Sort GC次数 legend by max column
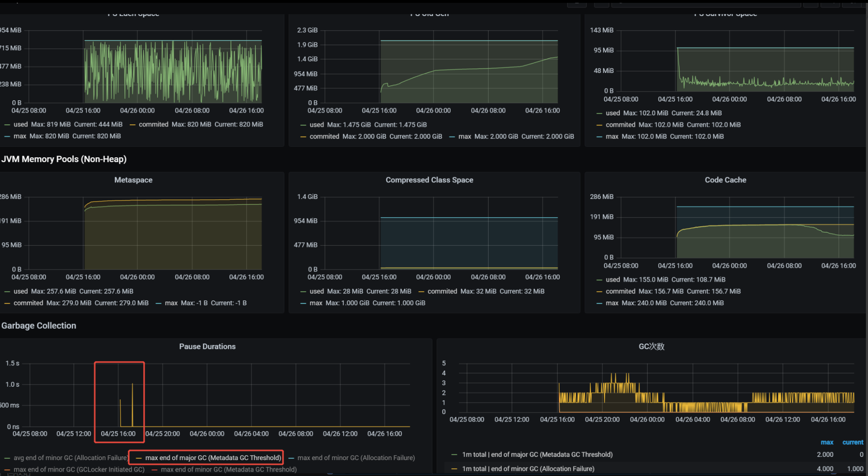This screenshot has width=868, height=476. tap(827, 442)
